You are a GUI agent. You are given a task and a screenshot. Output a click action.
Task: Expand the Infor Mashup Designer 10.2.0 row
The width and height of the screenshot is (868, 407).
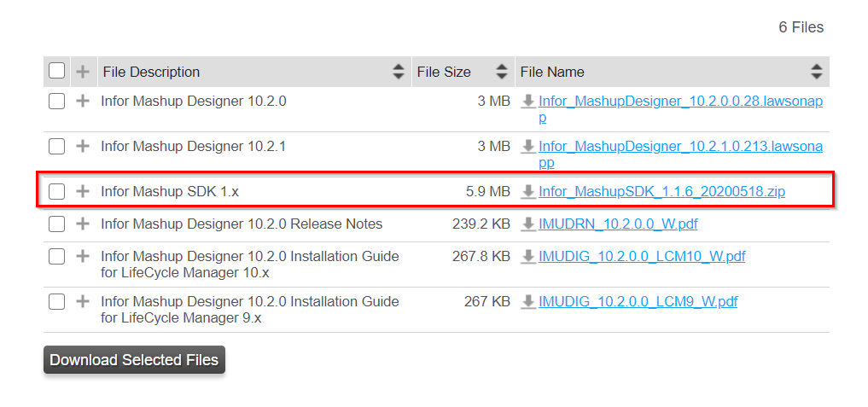[83, 102]
